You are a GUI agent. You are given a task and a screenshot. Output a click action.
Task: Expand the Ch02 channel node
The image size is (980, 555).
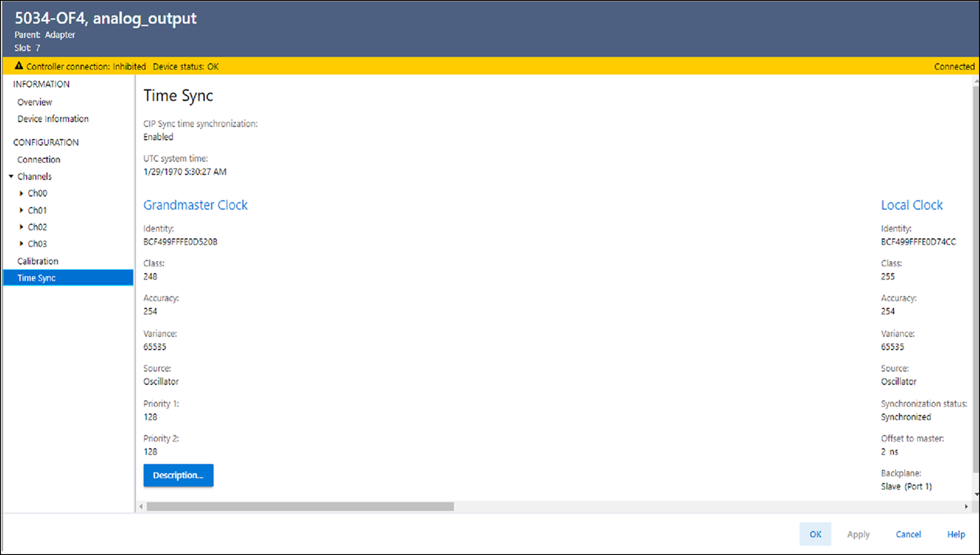coord(21,227)
